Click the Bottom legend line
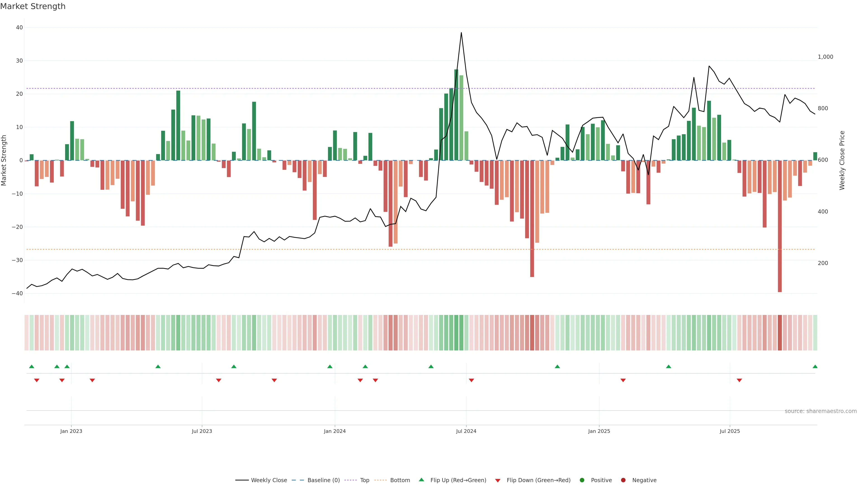868x488 pixels. 380,480
